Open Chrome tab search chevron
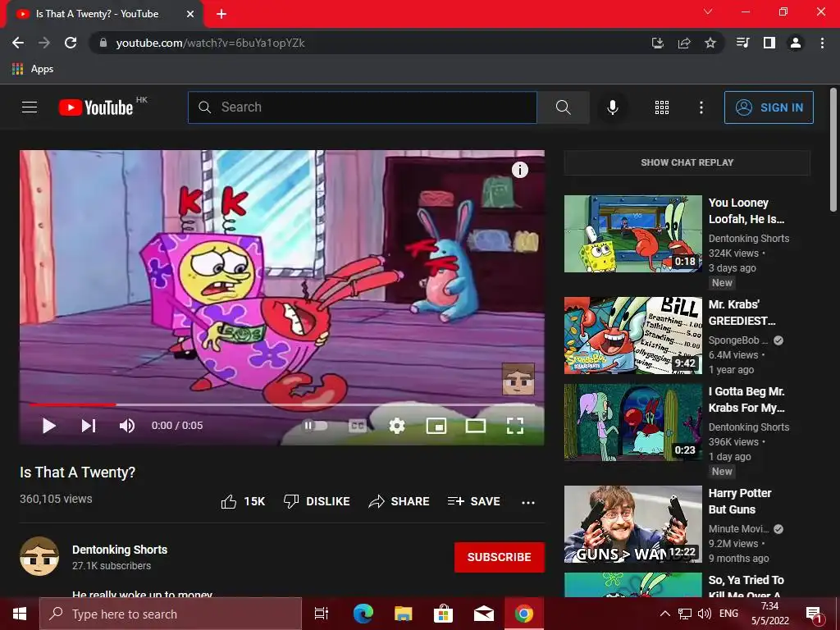The image size is (840, 630). tap(708, 11)
